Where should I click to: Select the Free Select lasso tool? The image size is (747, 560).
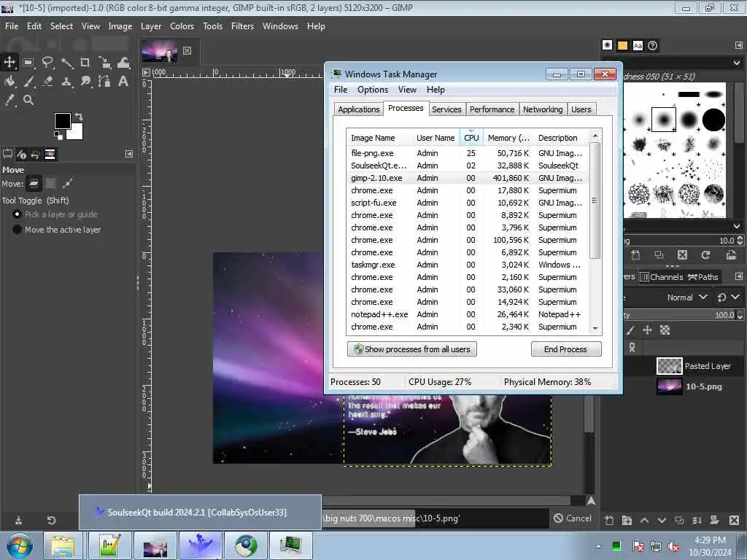(x=47, y=62)
